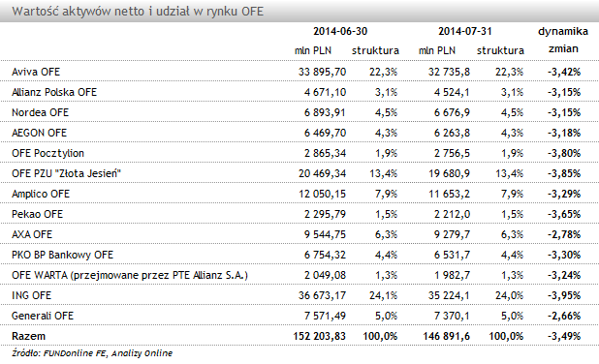
Task: Select the ING OFE row label
Action: [x=31, y=295]
